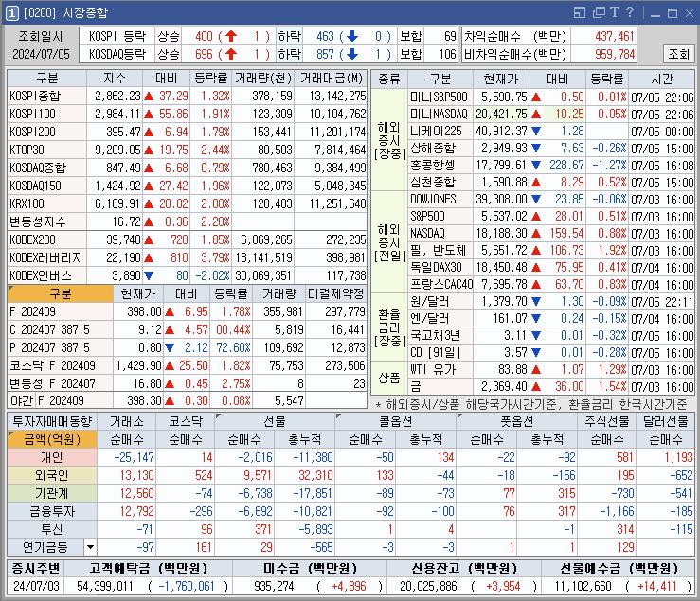
Task: Click the 미니S&P500 row
Action: pos(551,97)
